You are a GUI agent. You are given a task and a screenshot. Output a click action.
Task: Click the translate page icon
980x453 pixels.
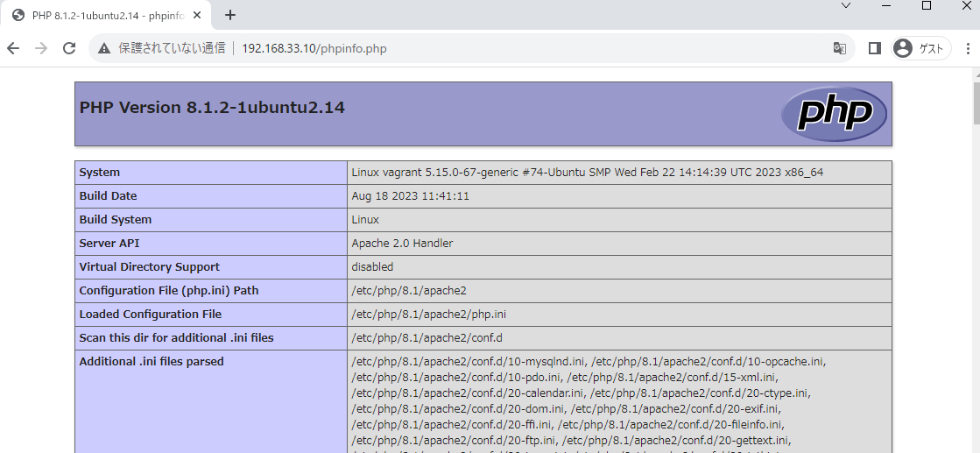pos(839,48)
